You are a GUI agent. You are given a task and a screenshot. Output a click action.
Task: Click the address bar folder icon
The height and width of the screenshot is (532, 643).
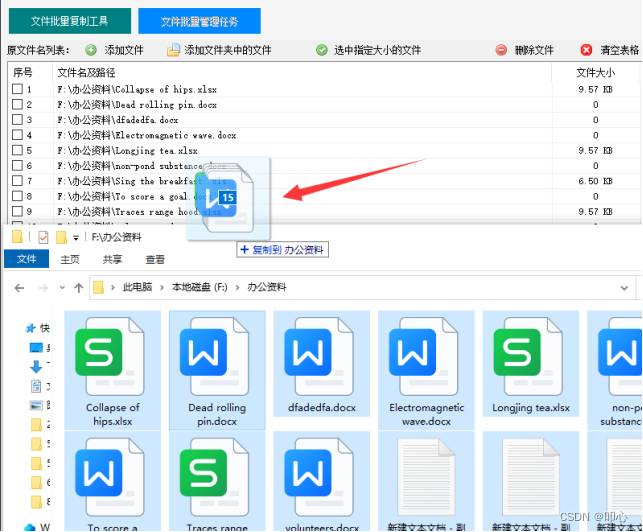pos(98,287)
